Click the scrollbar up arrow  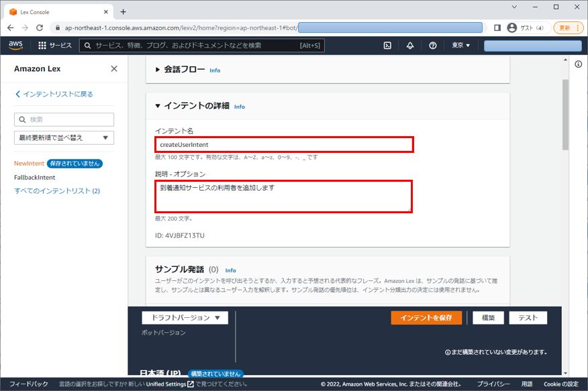tap(565, 60)
